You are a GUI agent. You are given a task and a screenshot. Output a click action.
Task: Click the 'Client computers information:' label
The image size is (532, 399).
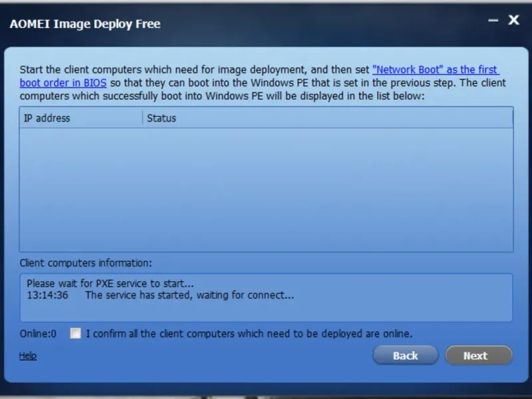[86, 263]
